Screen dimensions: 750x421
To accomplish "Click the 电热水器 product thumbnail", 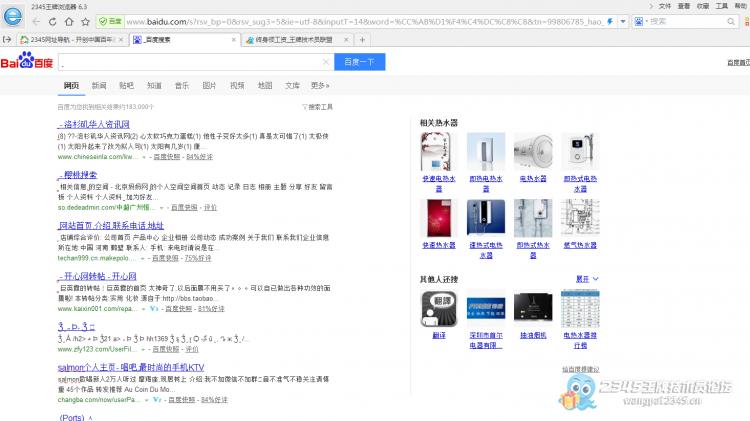I will (x=533, y=151).
